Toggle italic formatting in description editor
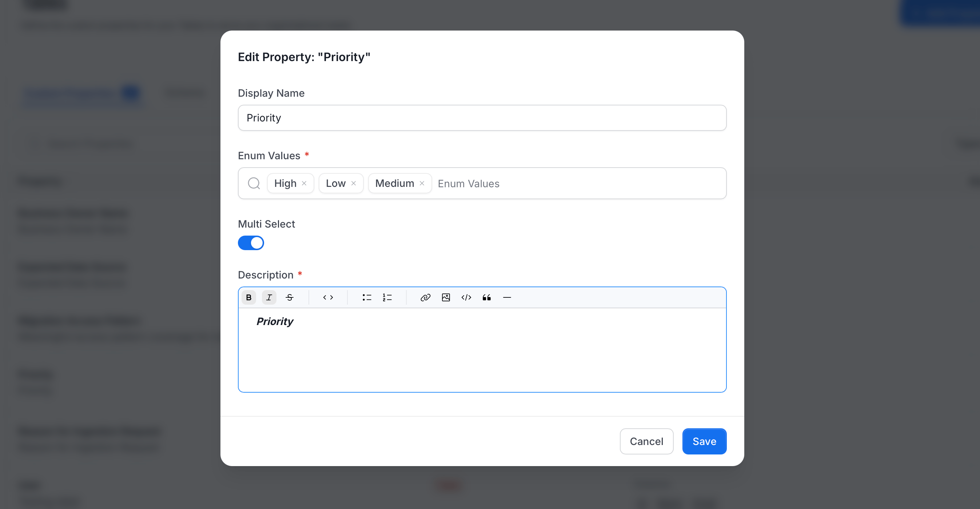The height and width of the screenshot is (509, 980). [x=269, y=297]
